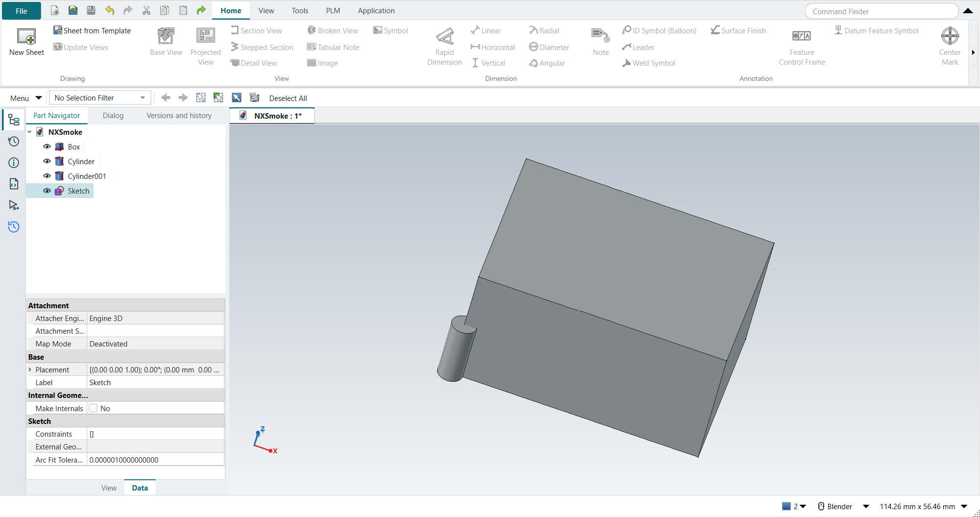Open the PLM ribbon tab
The image size is (980, 517).
click(x=333, y=11)
